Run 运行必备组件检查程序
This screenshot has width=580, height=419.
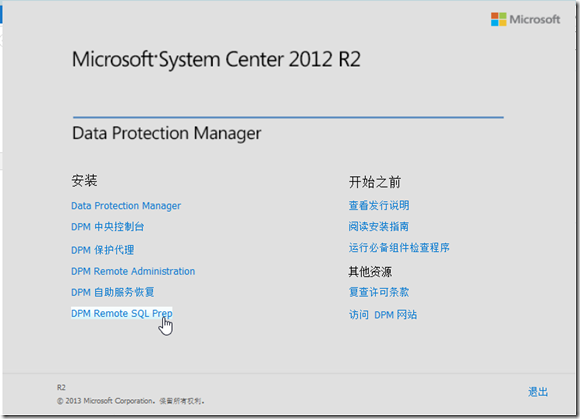399,247
